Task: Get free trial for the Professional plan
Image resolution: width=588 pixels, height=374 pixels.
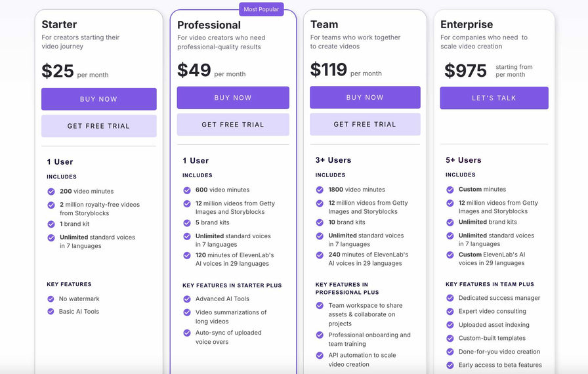Action: pyautogui.click(x=233, y=124)
